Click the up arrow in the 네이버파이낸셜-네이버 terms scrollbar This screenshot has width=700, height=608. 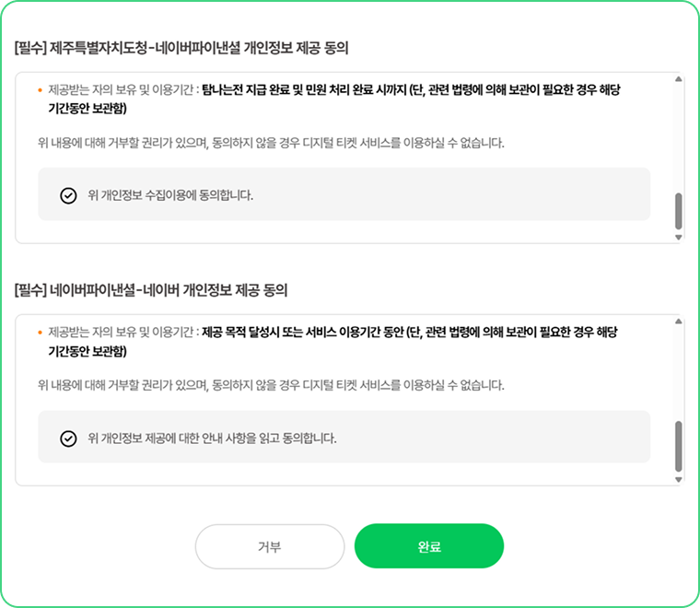coord(678,322)
